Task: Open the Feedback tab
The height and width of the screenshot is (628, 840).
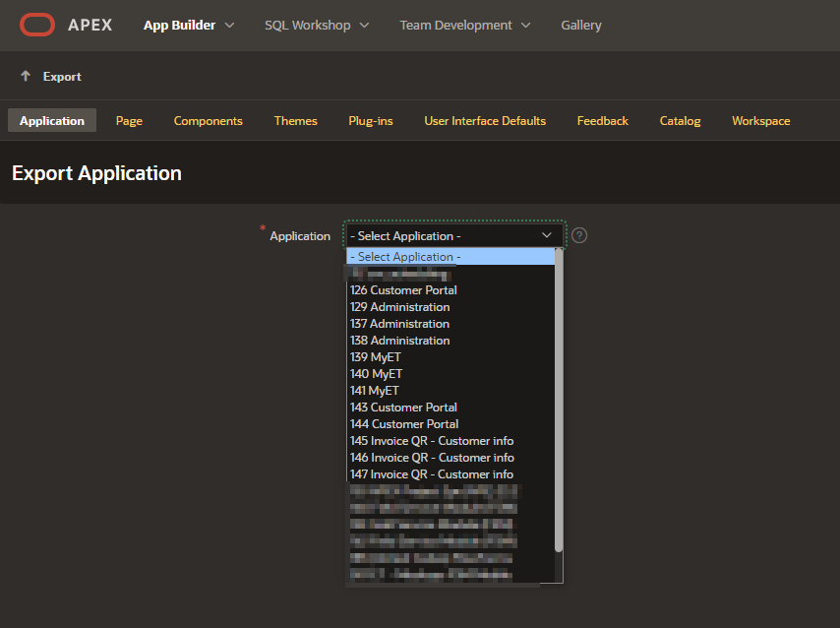Action: (602, 120)
